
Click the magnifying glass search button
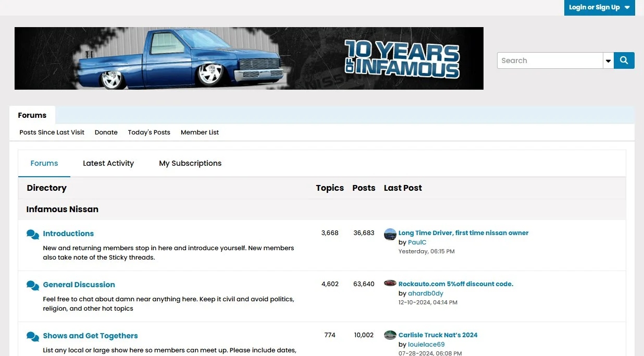pyautogui.click(x=624, y=60)
